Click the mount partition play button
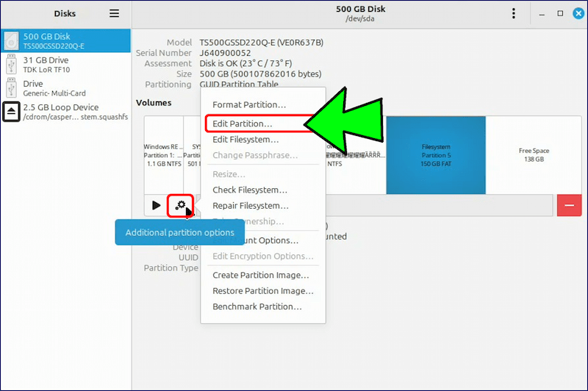The image size is (588, 391). coord(156,205)
